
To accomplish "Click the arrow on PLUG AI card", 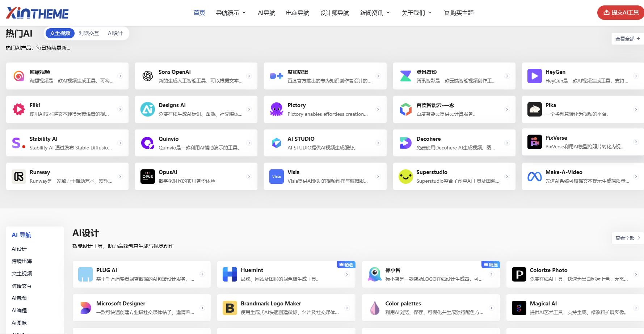I will pos(203,274).
